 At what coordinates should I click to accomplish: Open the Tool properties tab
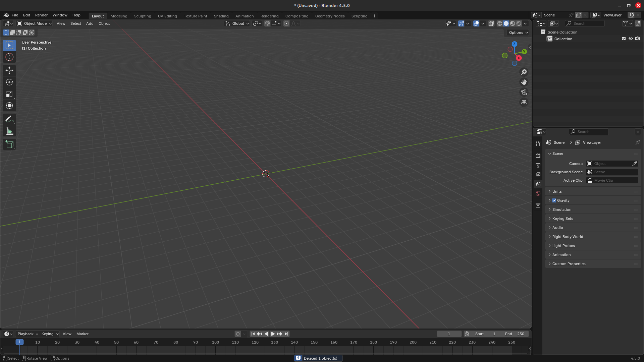point(538,143)
